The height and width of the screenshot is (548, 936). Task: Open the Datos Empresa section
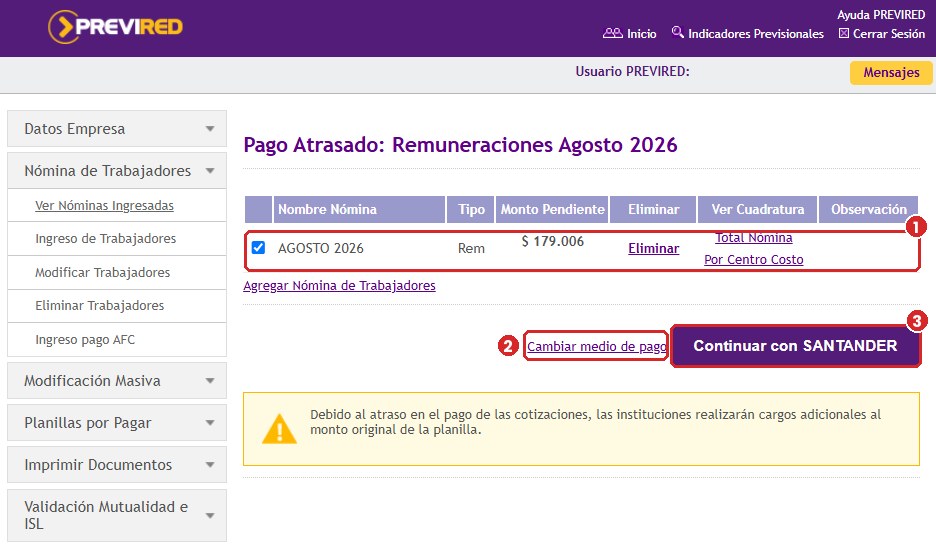(x=117, y=128)
